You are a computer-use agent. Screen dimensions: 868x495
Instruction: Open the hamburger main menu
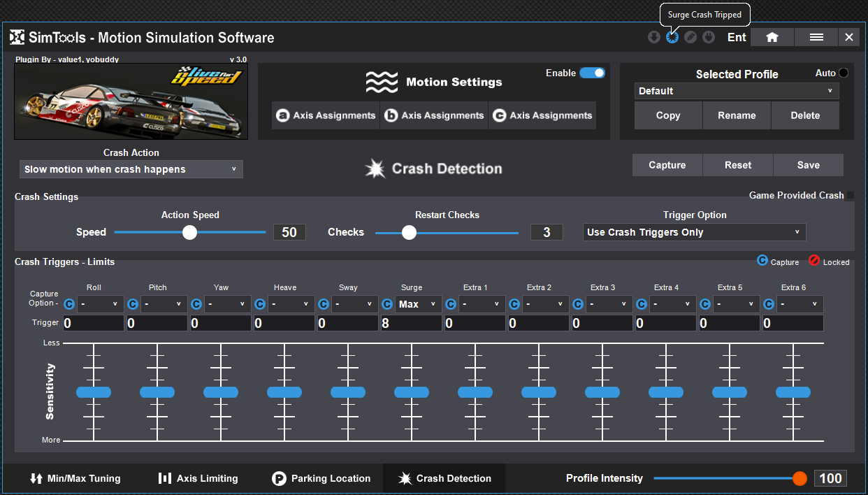point(816,37)
